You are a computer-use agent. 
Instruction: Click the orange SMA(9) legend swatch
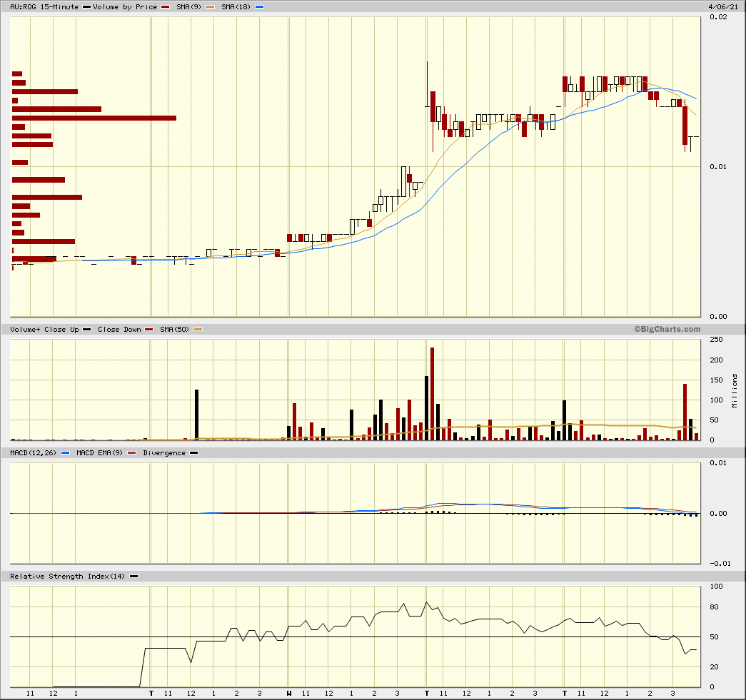click(211, 7)
